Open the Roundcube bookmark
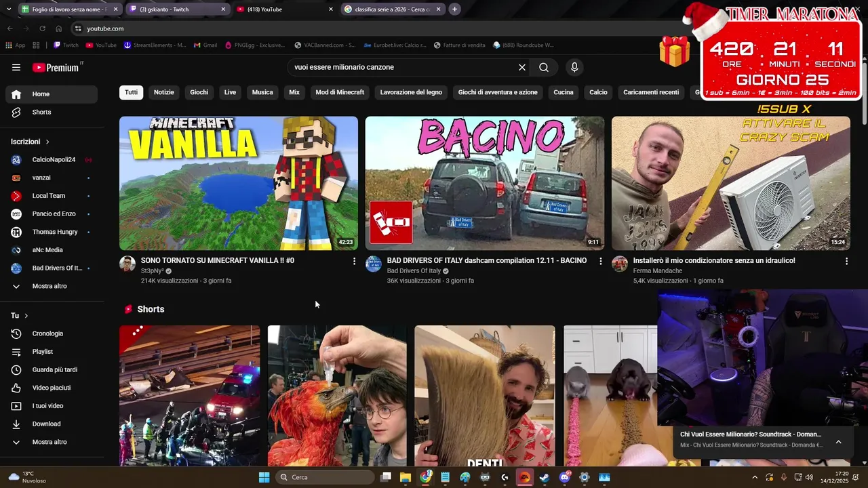This screenshot has height=488, width=868. pos(524,45)
